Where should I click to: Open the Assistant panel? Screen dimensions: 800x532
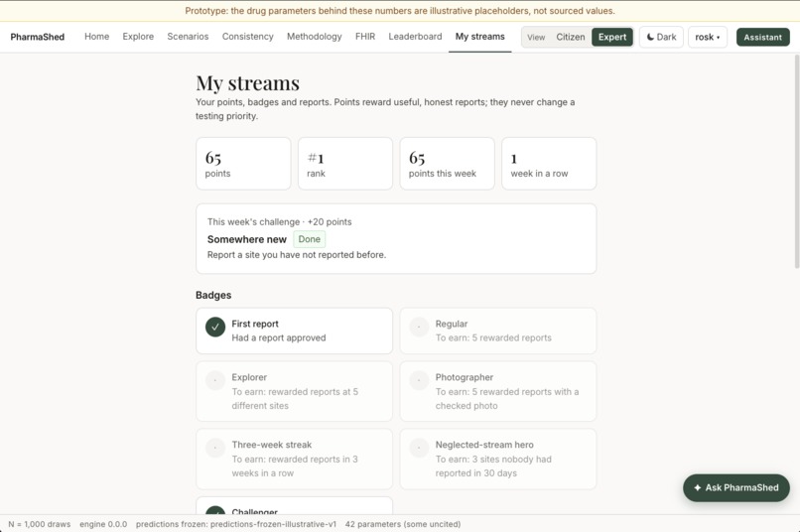[762, 37]
